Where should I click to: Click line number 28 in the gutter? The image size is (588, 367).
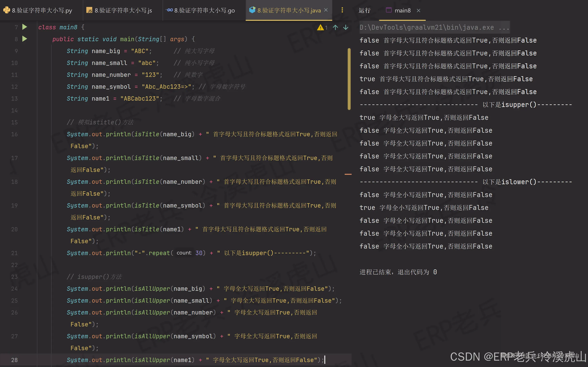14,360
